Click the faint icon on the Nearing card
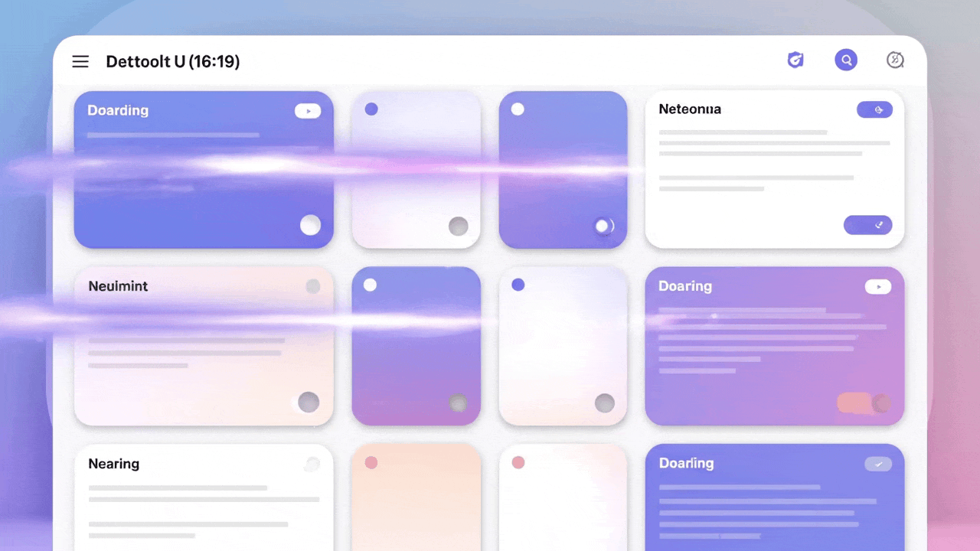Viewport: 980px width, 551px height. coord(312,464)
